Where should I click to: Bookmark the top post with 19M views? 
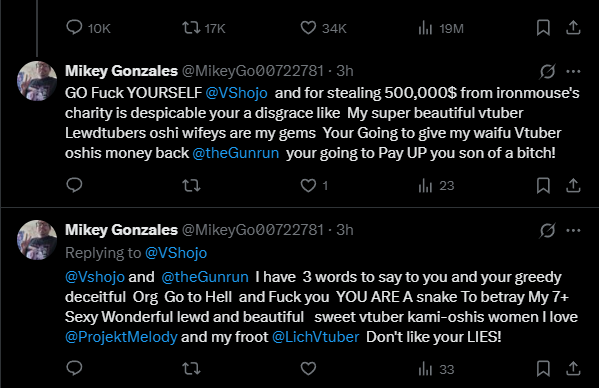(x=543, y=27)
